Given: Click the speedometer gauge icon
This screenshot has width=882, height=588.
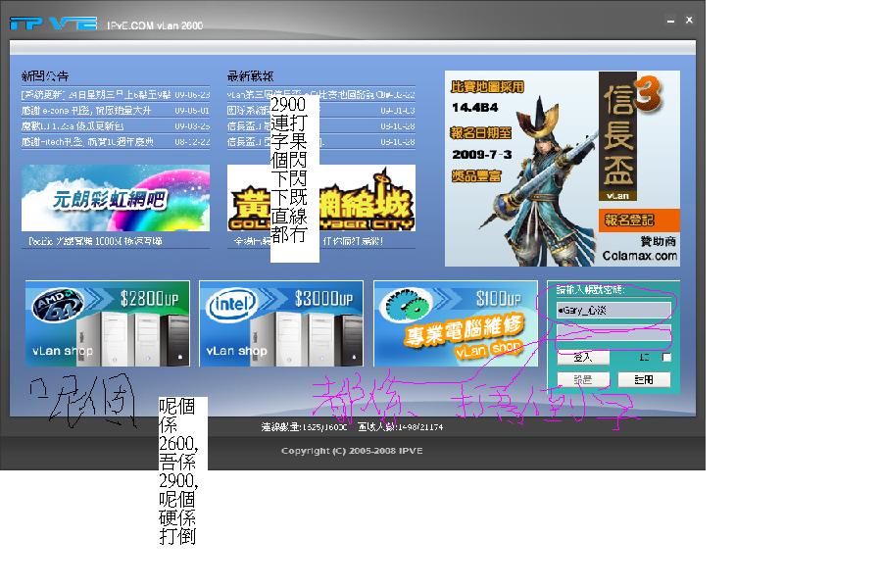Looking at the screenshot, I should pos(406,306).
